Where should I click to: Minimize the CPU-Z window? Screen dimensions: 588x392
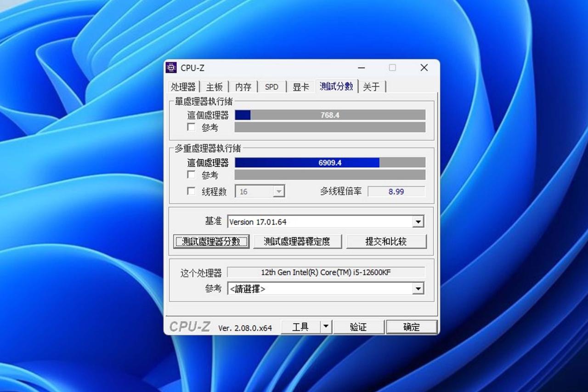point(362,68)
